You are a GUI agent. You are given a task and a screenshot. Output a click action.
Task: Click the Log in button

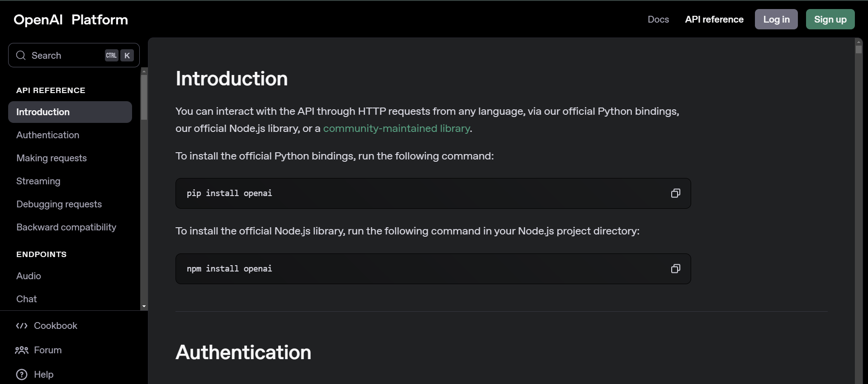(776, 19)
